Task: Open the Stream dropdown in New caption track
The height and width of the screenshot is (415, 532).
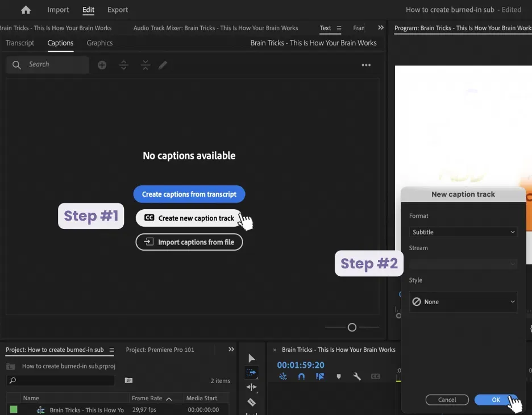Action: (463, 264)
